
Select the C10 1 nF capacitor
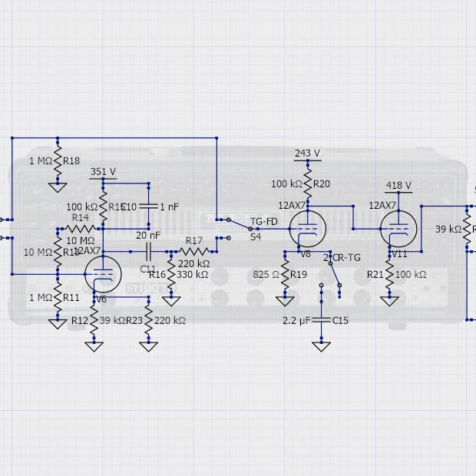click(148, 207)
